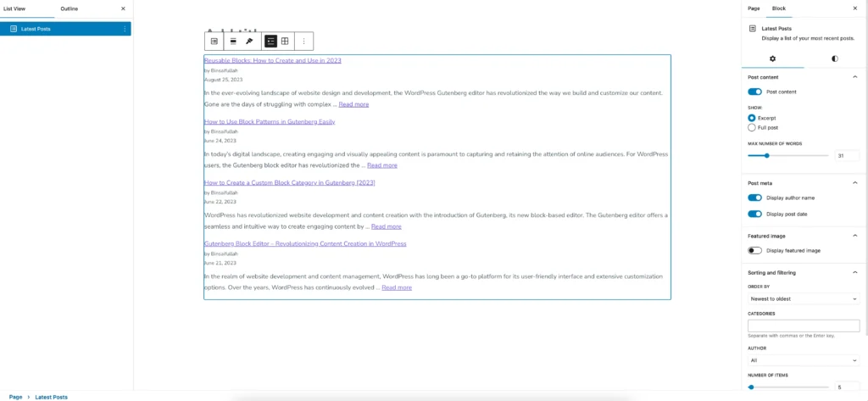
Task: Click the Max Number of Words slider
Action: 788,156
